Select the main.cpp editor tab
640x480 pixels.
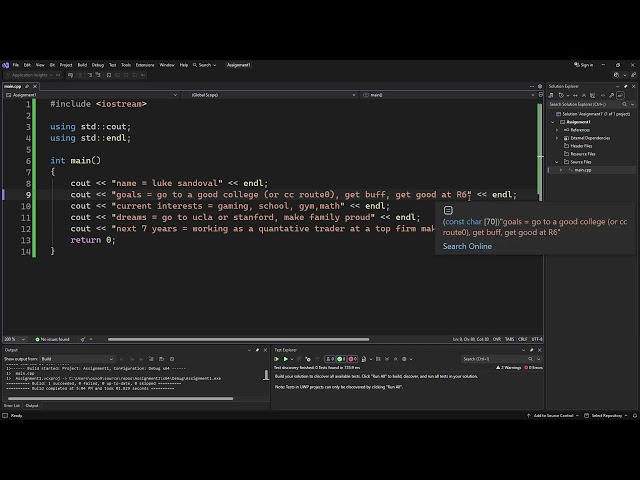point(12,87)
